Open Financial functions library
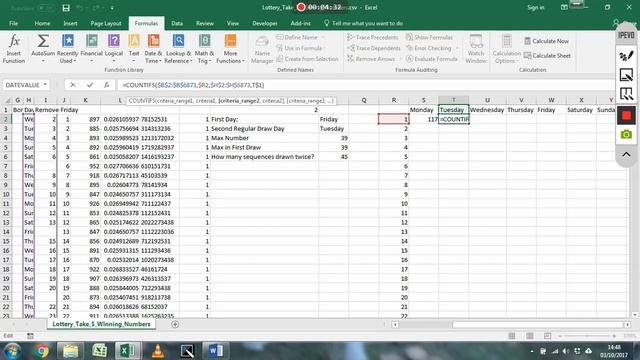The height and width of the screenshot is (360, 640). (91, 49)
